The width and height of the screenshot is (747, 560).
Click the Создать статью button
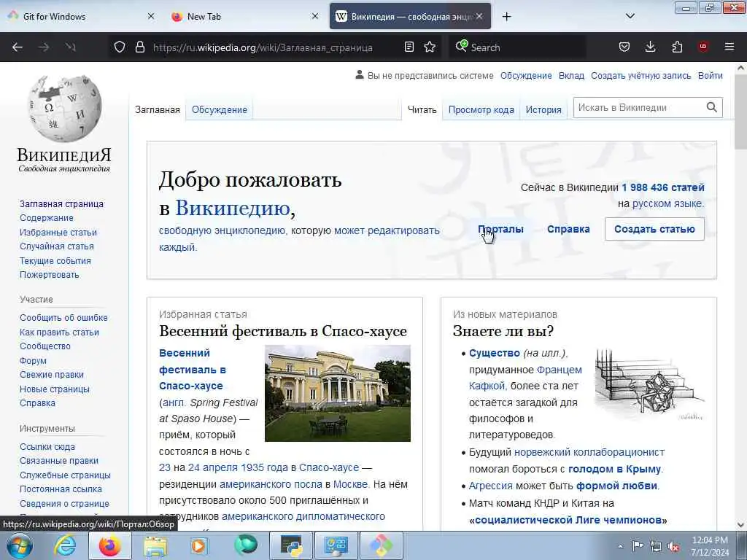point(654,229)
